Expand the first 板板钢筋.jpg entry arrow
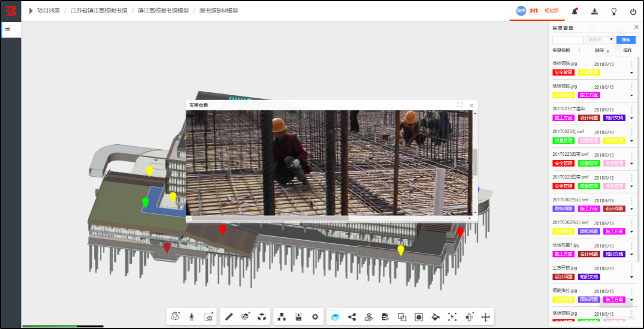644x329 pixels. click(631, 73)
